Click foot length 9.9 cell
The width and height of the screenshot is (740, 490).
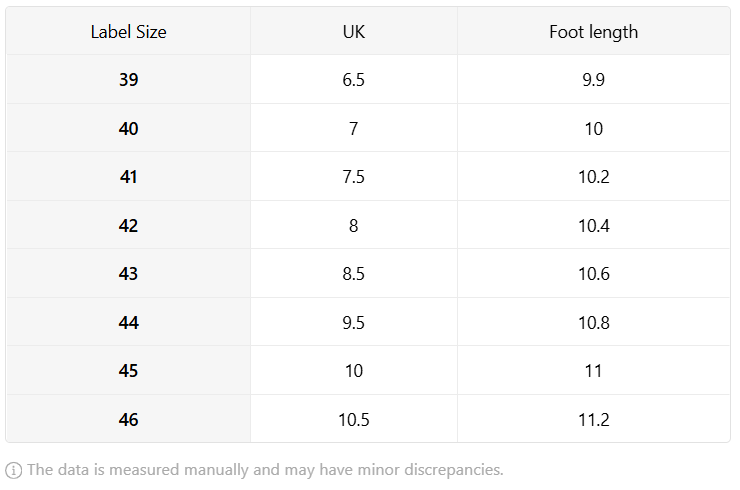point(593,79)
